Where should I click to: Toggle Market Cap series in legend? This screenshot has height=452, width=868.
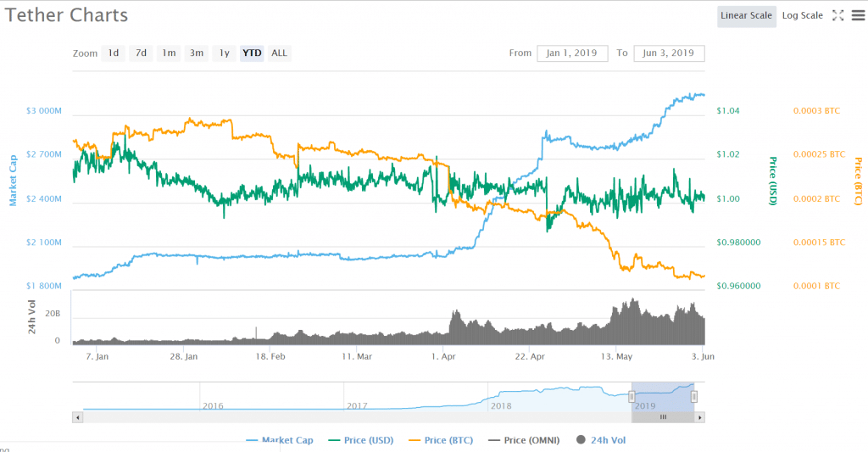click(x=279, y=440)
